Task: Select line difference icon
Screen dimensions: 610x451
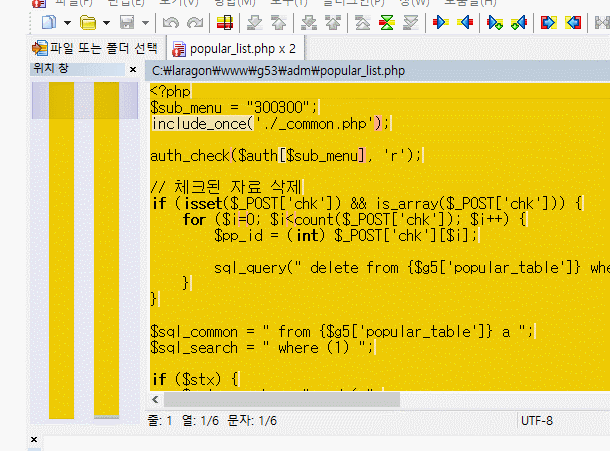Action: (x=225, y=23)
